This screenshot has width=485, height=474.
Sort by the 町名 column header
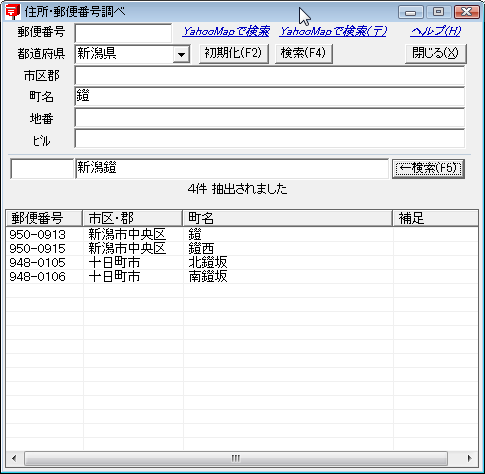tap(287, 218)
